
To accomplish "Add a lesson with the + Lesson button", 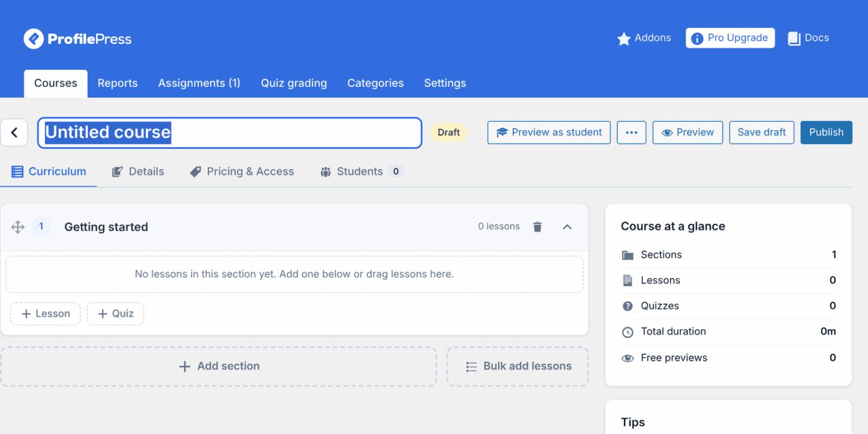I will tap(45, 314).
